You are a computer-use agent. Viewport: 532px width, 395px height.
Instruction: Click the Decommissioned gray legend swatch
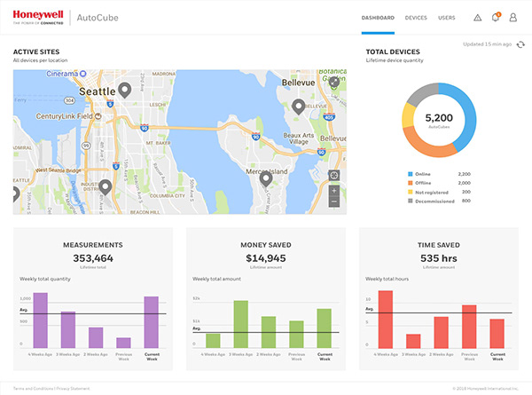pos(410,201)
